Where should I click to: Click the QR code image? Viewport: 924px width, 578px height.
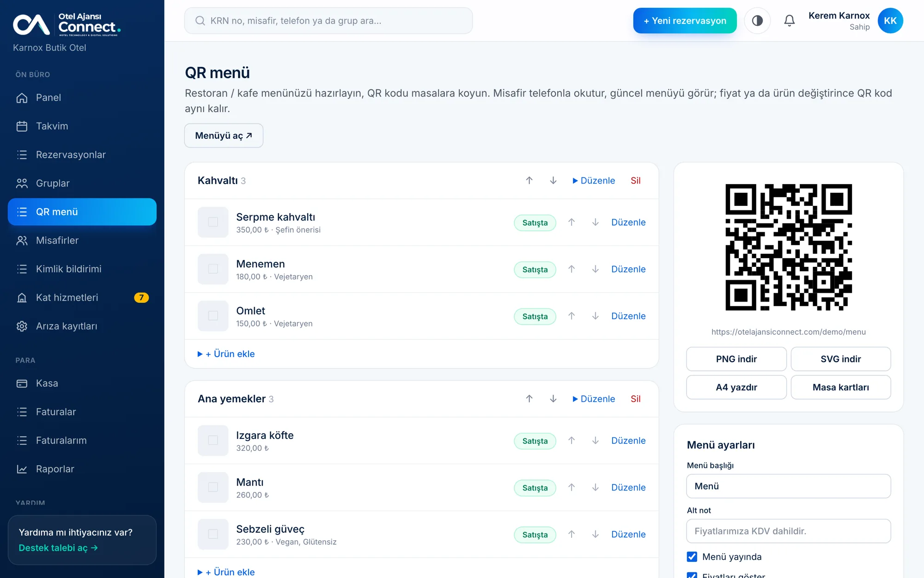(789, 247)
